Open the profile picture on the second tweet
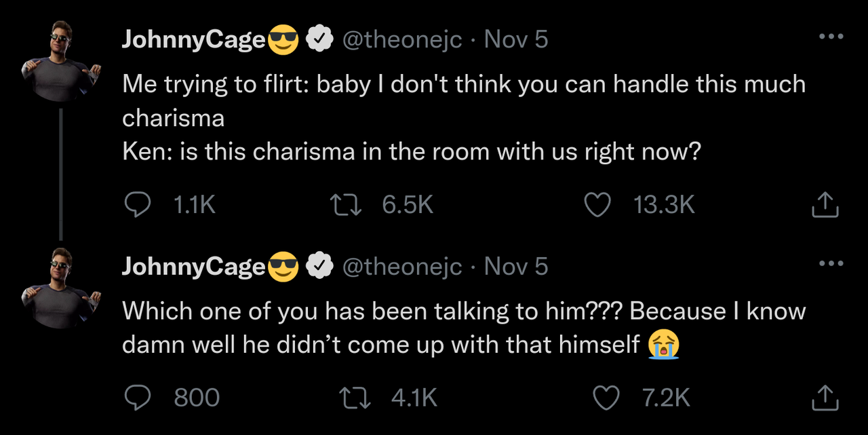This screenshot has height=435, width=868. pos(62,287)
